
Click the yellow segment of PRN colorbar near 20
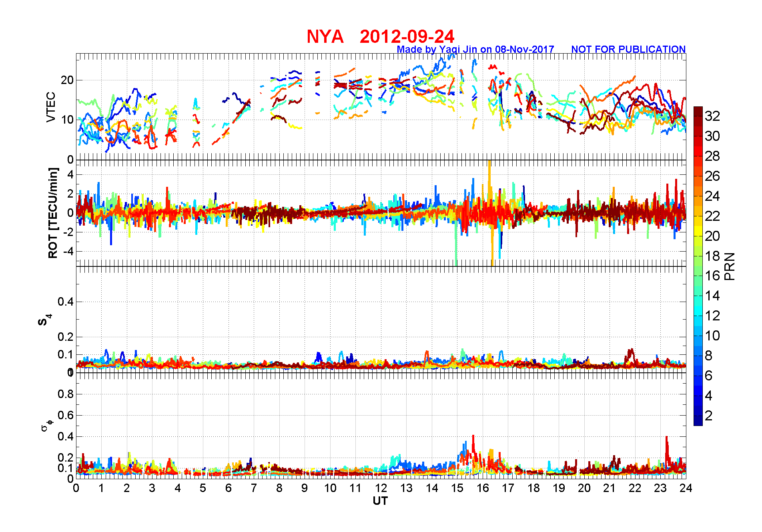[698, 231]
